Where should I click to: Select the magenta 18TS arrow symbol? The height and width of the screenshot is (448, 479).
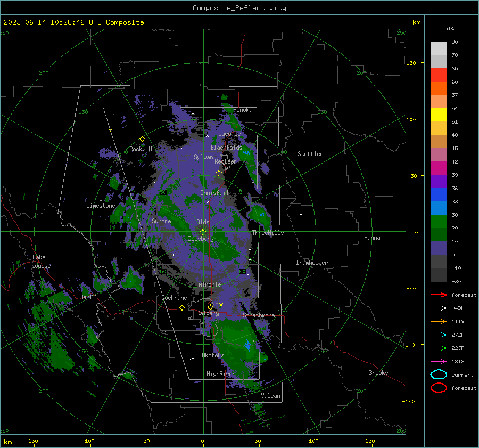pos(439,362)
